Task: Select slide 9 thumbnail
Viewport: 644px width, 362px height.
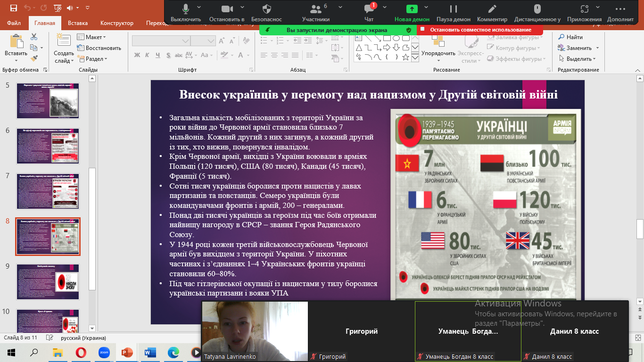Action: tap(48, 281)
